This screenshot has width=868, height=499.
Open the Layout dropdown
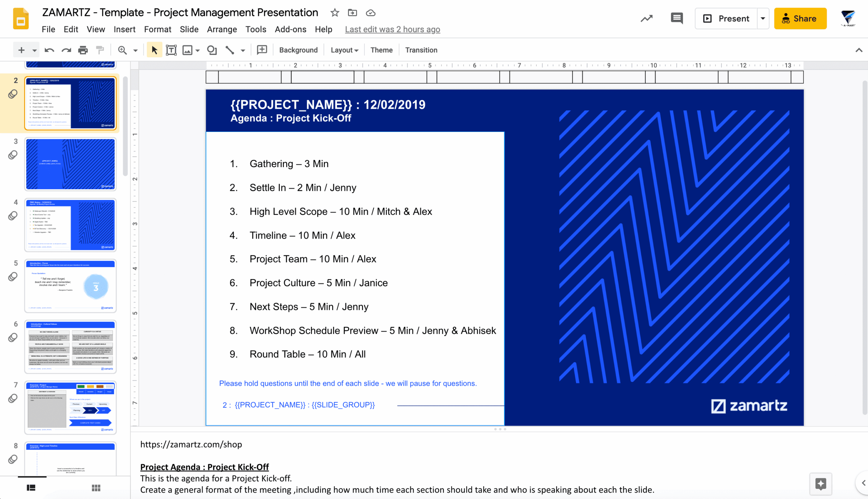(344, 50)
